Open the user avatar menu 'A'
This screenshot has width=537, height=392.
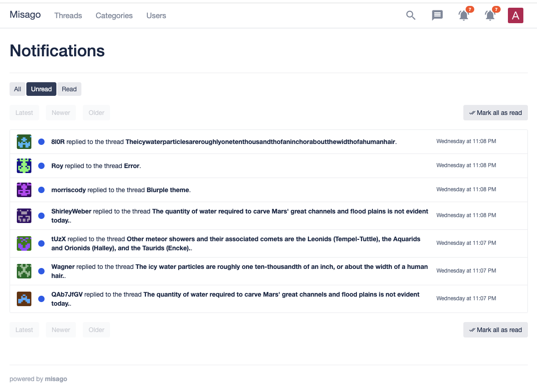pyautogui.click(x=515, y=15)
